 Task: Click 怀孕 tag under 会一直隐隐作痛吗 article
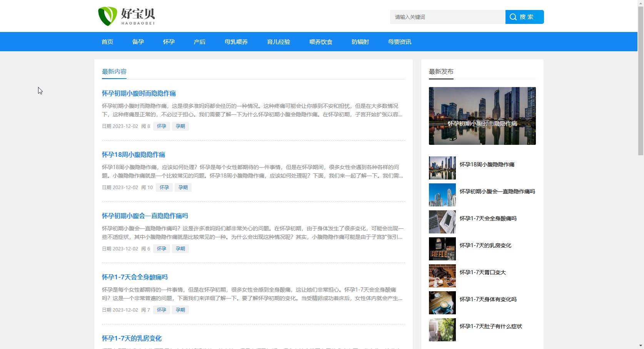coord(162,248)
